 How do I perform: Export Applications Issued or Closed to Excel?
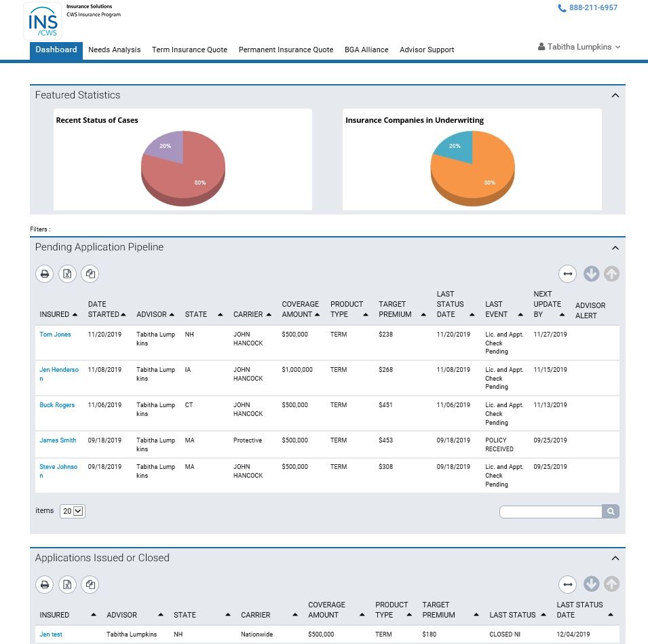(67, 584)
